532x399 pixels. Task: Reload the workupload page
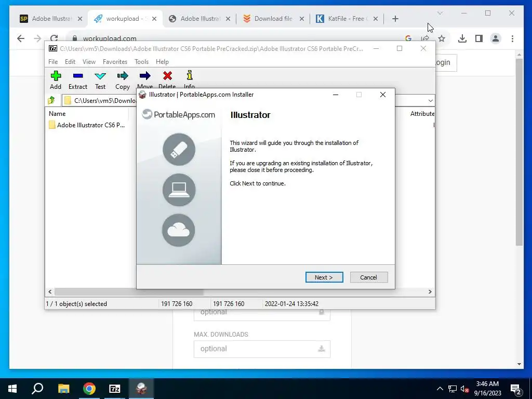54,38
